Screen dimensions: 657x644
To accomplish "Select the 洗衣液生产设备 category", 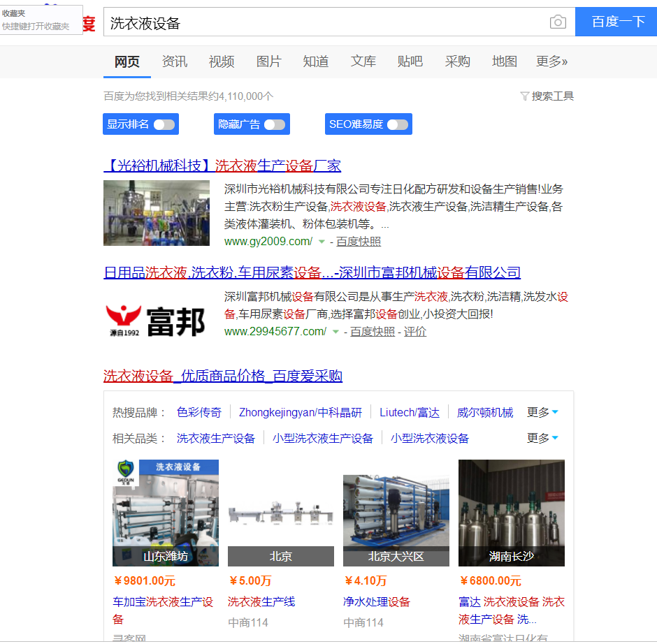I will [x=216, y=439].
